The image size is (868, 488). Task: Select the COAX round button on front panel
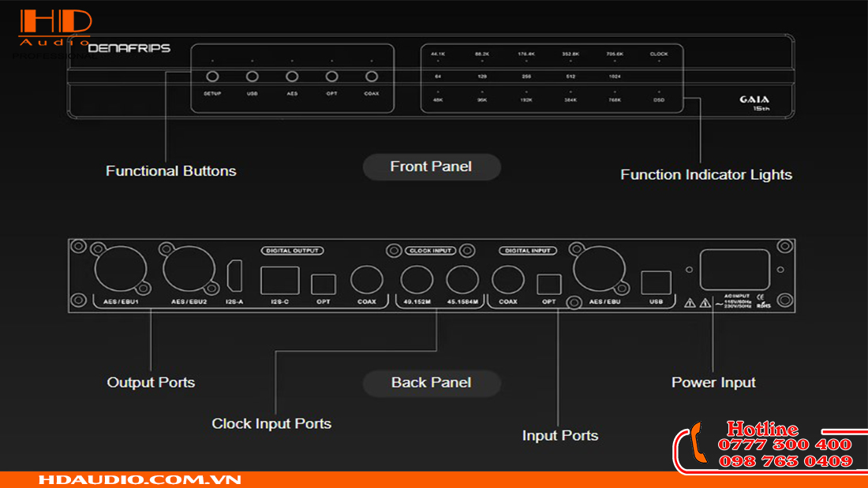[x=372, y=76]
